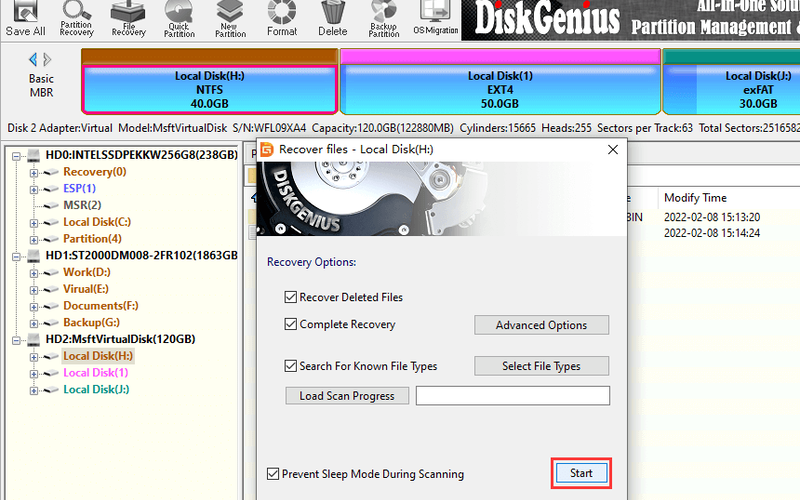Screen dimensions: 800x500
Task: Toggle the Complete Recovery checkbox
Action: [291, 324]
